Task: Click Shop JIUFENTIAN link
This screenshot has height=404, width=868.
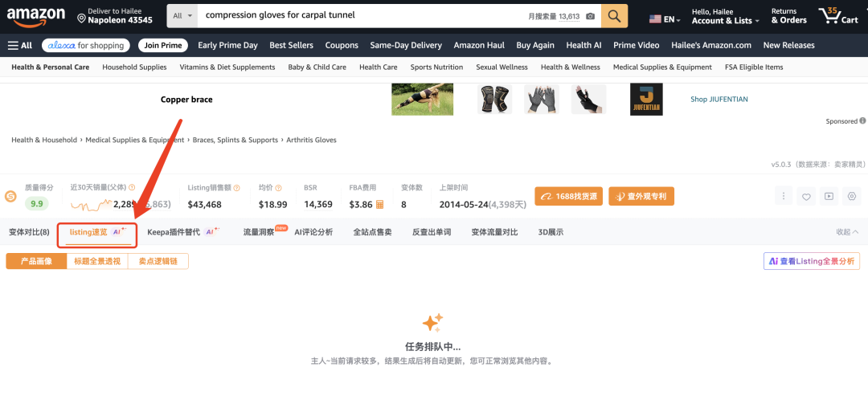Action: [x=719, y=100]
